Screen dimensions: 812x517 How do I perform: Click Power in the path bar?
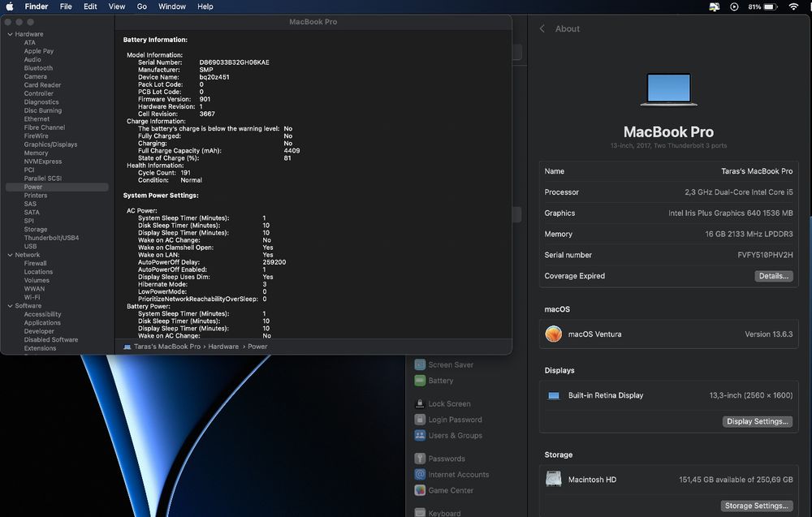tap(257, 347)
